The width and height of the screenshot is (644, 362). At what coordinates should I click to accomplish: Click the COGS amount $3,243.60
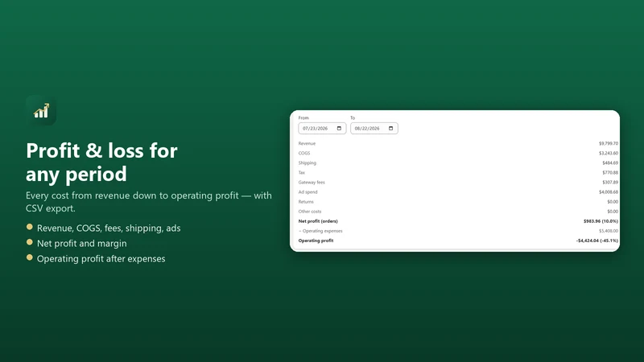(609, 153)
